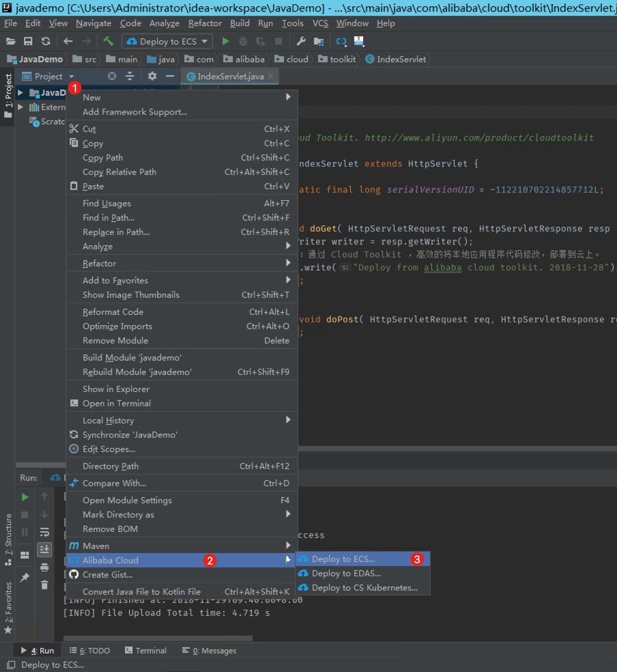This screenshot has height=672, width=617.
Task: Open settings via the wrench toolbar icon
Action: 301,42
